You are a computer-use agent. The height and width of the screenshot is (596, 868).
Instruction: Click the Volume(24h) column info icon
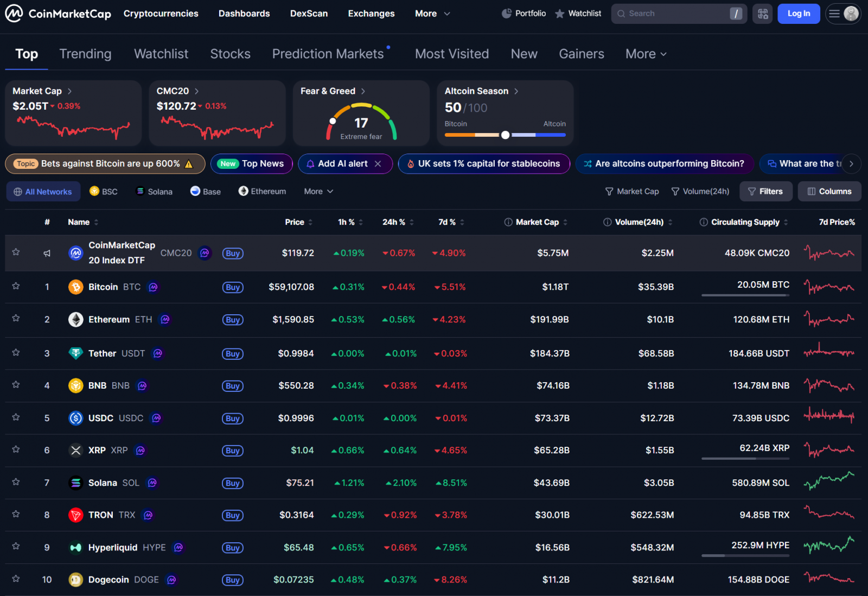(x=608, y=222)
